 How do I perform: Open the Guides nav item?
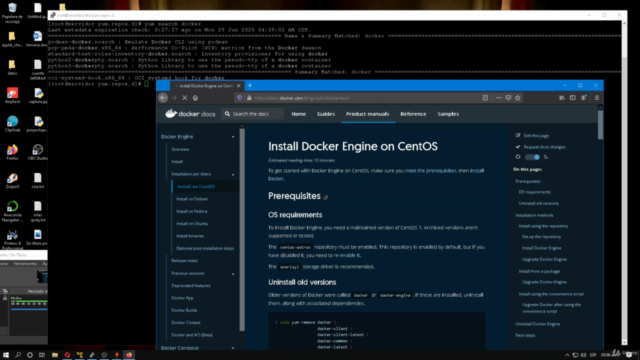326,114
